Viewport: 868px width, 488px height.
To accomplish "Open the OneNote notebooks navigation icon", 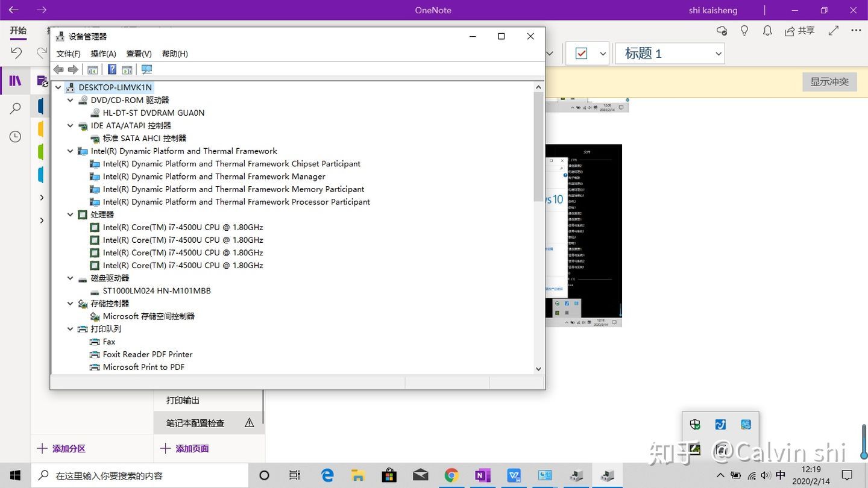I will [x=15, y=81].
